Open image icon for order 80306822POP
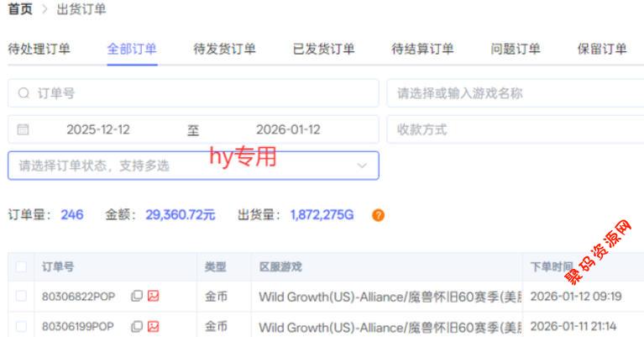 153,296
